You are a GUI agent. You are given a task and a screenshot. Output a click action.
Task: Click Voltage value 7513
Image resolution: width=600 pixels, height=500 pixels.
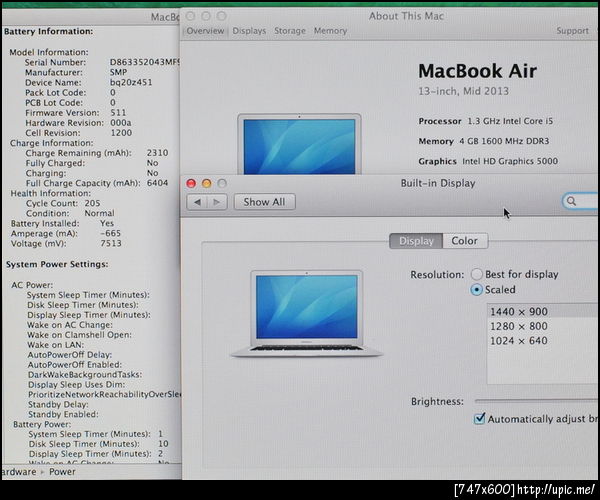click(x=111, y=243)
